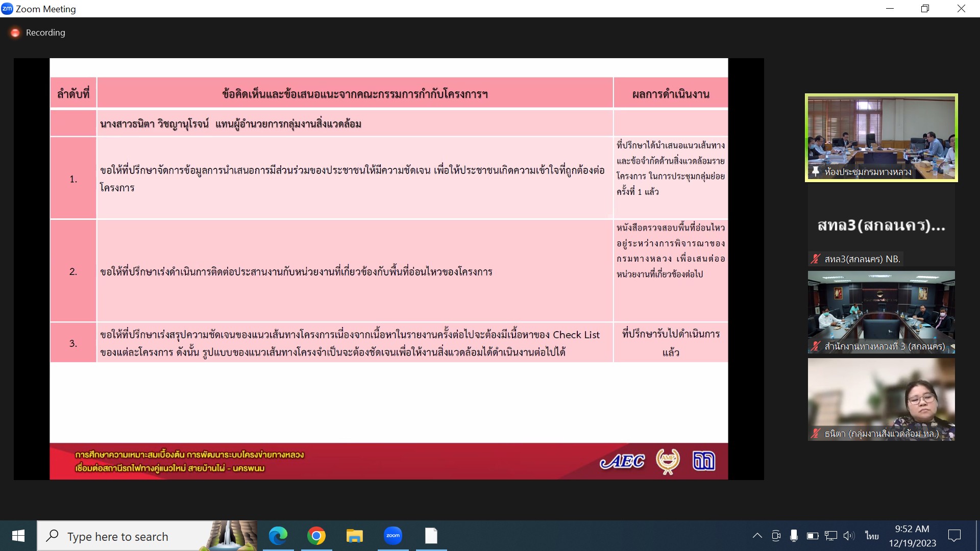Click muted mic icon of สทล3(สกลนคร) NB.

[815, 259]
